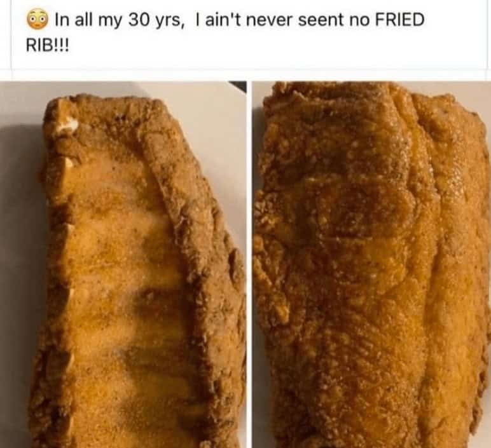This screenshot has width=491, height=448.
Task: Select the word FRIED in the post
Action: coord(399,20)
